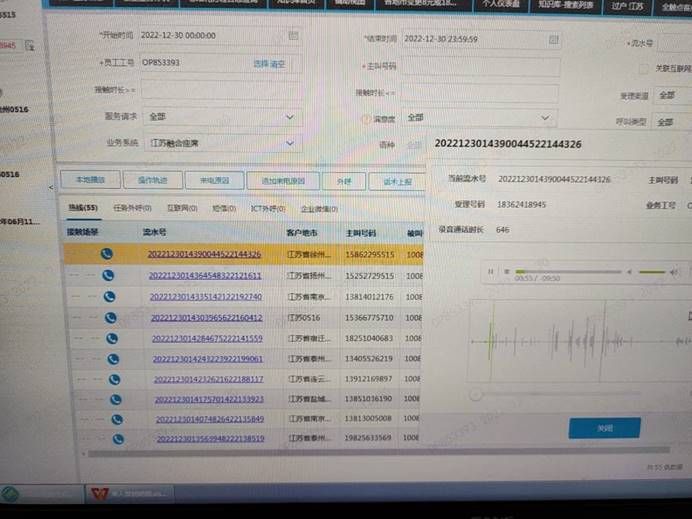Click the phone icon for record 20221230143645483222121611
Image resolution: width=692 pixels, height=519 pixels.
(x=108, y=275)
